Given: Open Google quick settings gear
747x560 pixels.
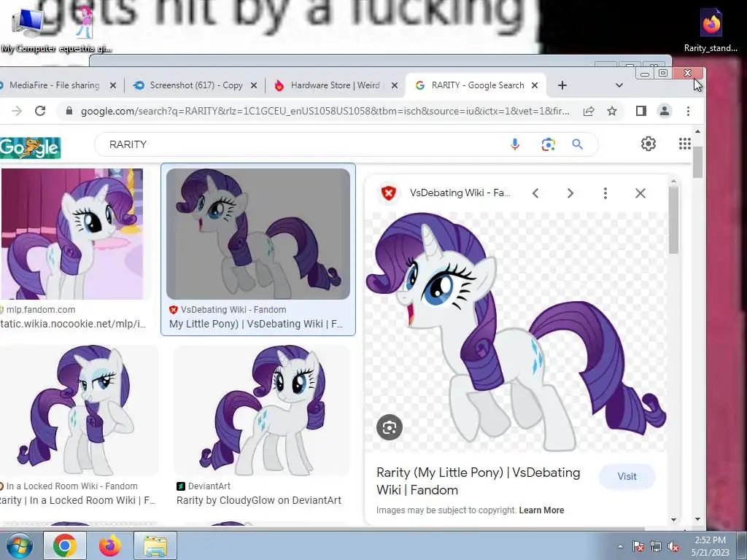Looking at the screenshot, I should click(649, 144).
